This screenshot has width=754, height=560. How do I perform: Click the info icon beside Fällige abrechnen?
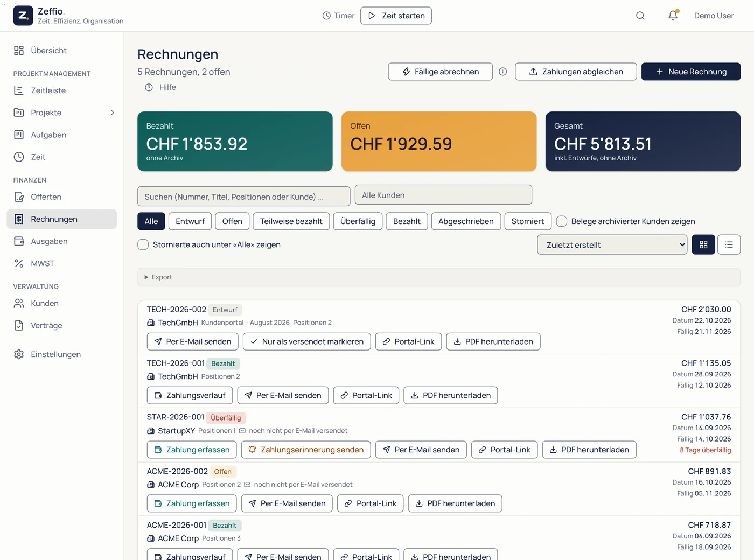pos(503,72)
